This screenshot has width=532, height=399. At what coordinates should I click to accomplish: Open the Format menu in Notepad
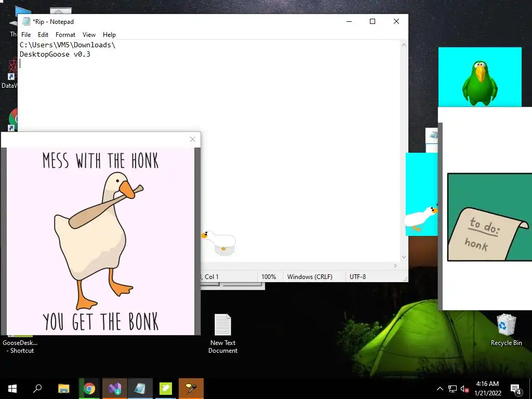(65, 35)
